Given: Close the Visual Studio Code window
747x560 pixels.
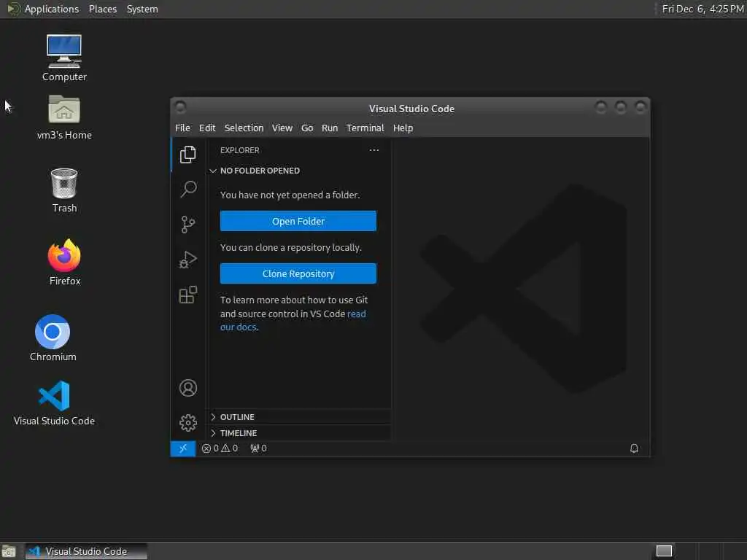Looking at the screenshot, I should [x=640, y=107].
